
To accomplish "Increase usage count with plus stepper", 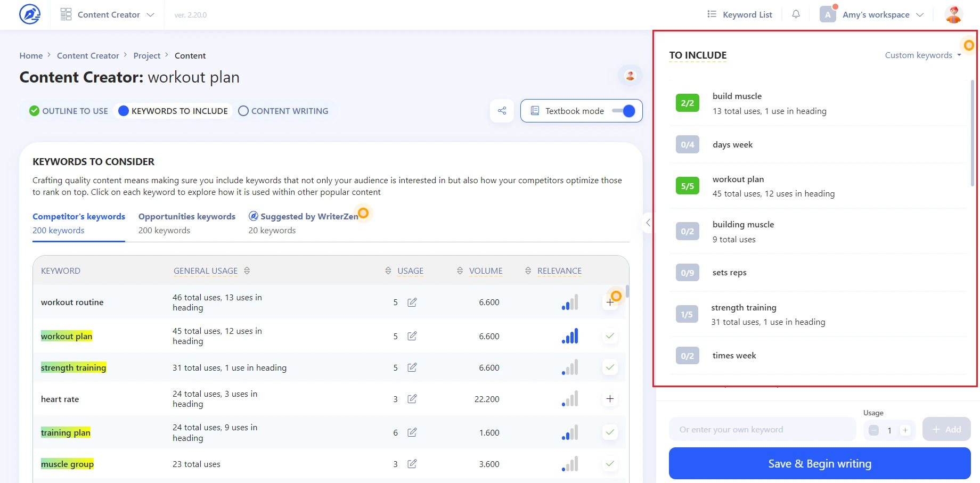I will tap(905, 430).
